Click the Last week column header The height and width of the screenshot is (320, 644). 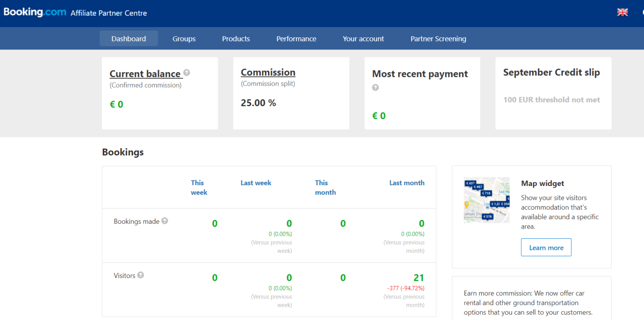256,183
